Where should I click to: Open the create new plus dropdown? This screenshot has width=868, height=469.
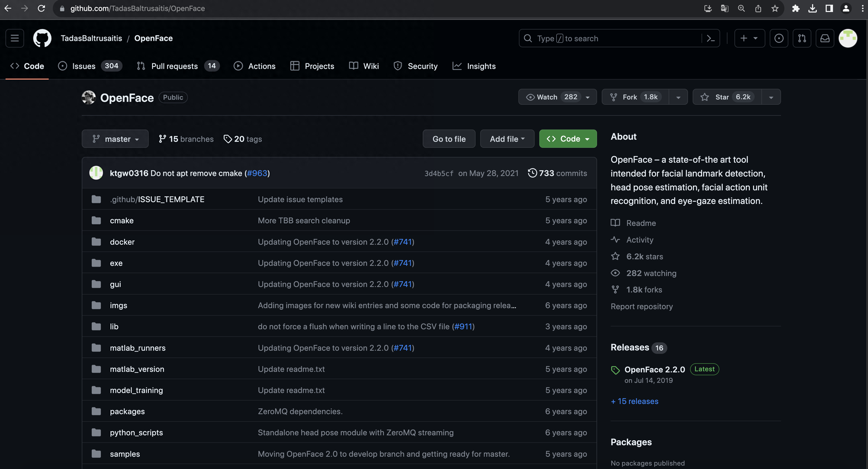[749, 38]
